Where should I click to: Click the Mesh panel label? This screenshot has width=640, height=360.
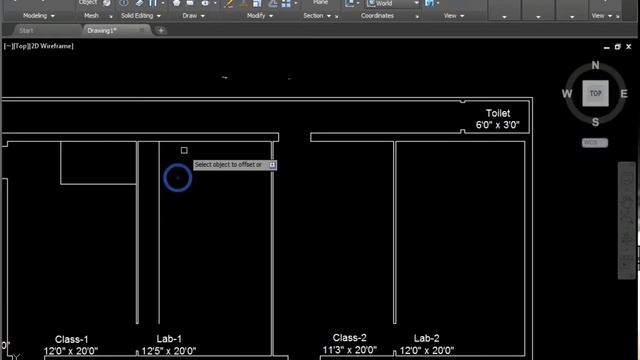click(91, 16)
